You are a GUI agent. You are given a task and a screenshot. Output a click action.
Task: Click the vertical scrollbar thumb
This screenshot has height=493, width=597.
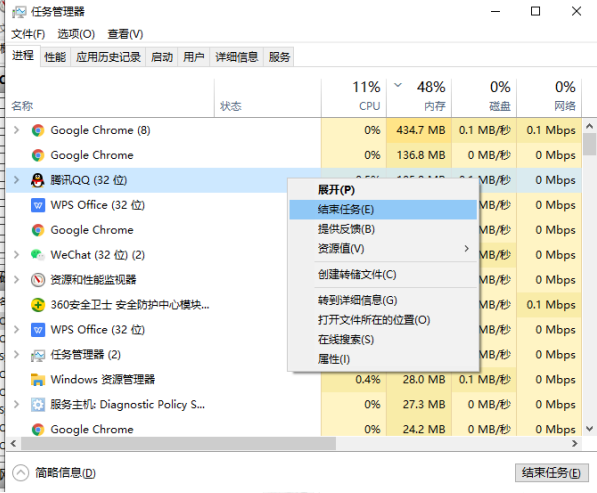[x=589, y=144]
